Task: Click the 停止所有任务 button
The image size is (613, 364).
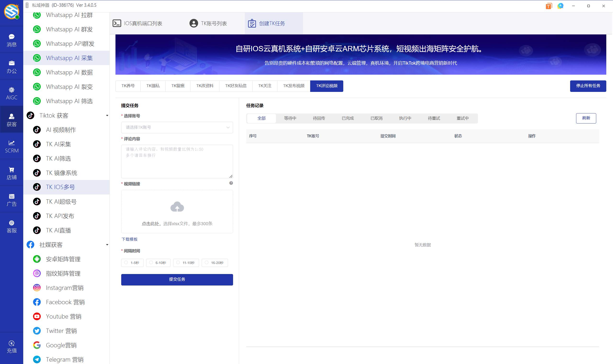Action: click(x=588, y=86)
